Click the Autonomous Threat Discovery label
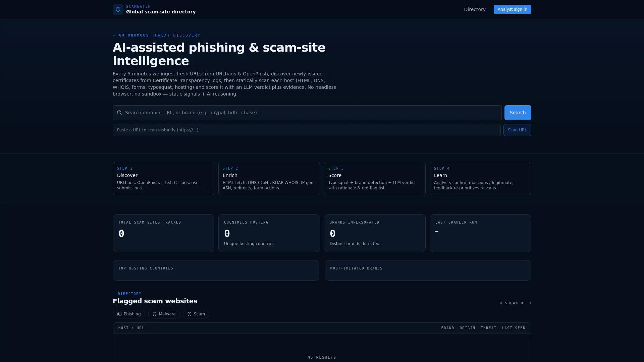Image resolution: width=644 pixels, height=362 pixels. 157,35
